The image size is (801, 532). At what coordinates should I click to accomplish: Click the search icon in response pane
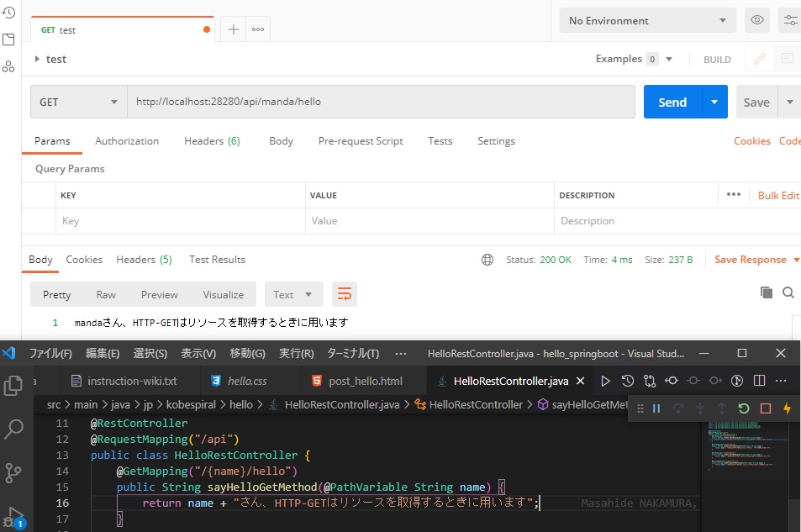(788, 292)
